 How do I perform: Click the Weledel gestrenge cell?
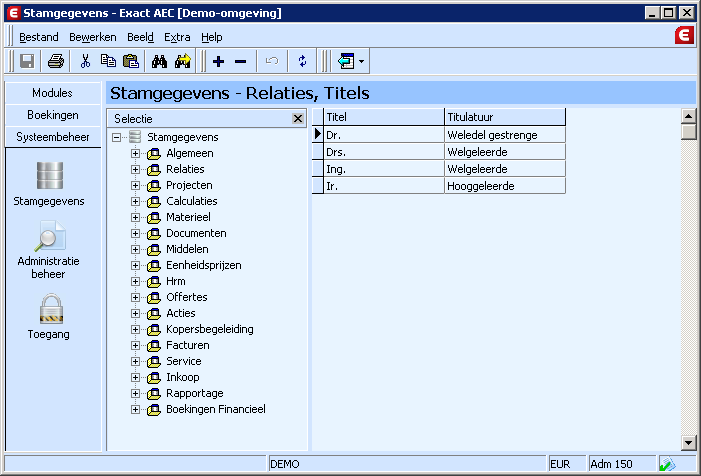click(505, 135)
